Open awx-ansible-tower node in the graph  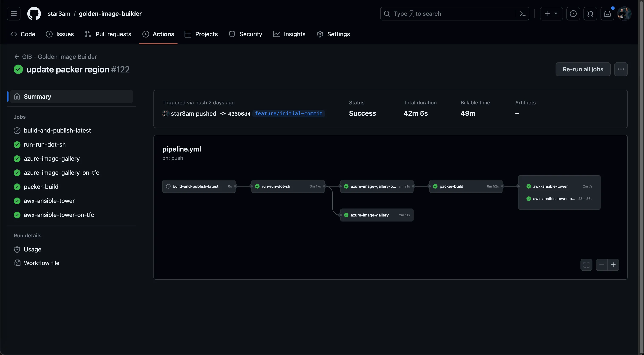coord(559,186)
